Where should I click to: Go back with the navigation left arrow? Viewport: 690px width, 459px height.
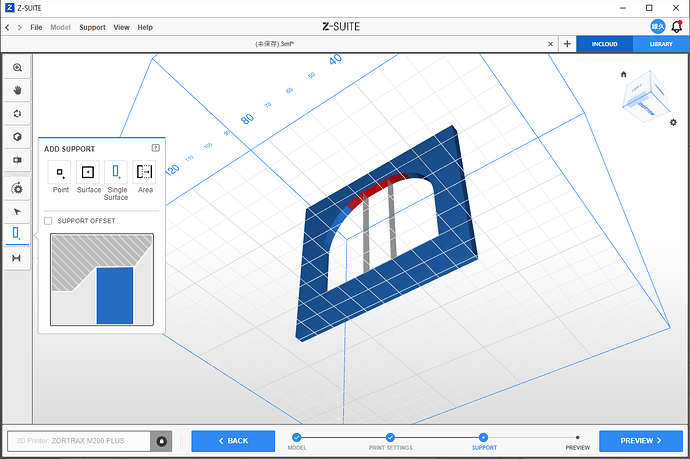(7, 27)
